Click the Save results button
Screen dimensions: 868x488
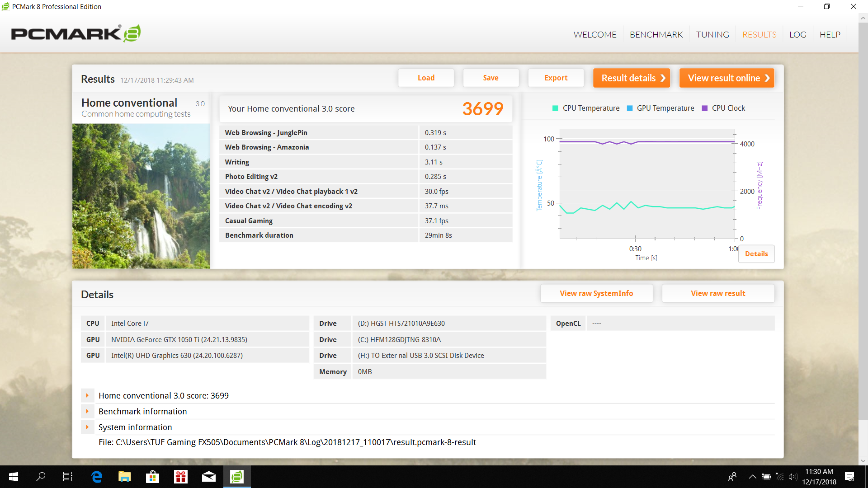(491, 78)
